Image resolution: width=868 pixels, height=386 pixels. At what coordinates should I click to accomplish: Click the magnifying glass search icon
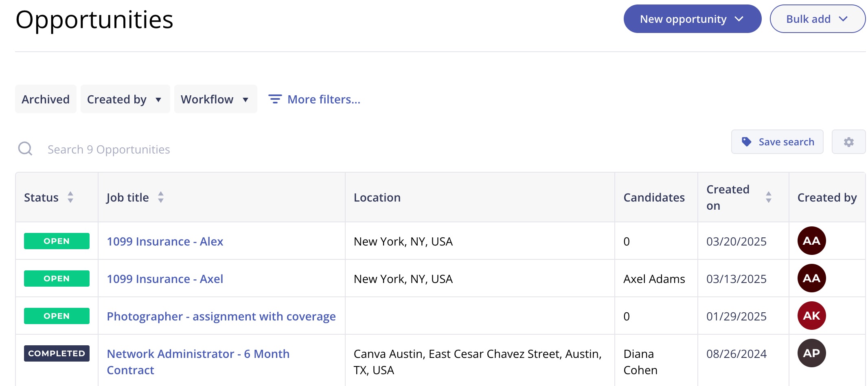(x=25, y=149)
